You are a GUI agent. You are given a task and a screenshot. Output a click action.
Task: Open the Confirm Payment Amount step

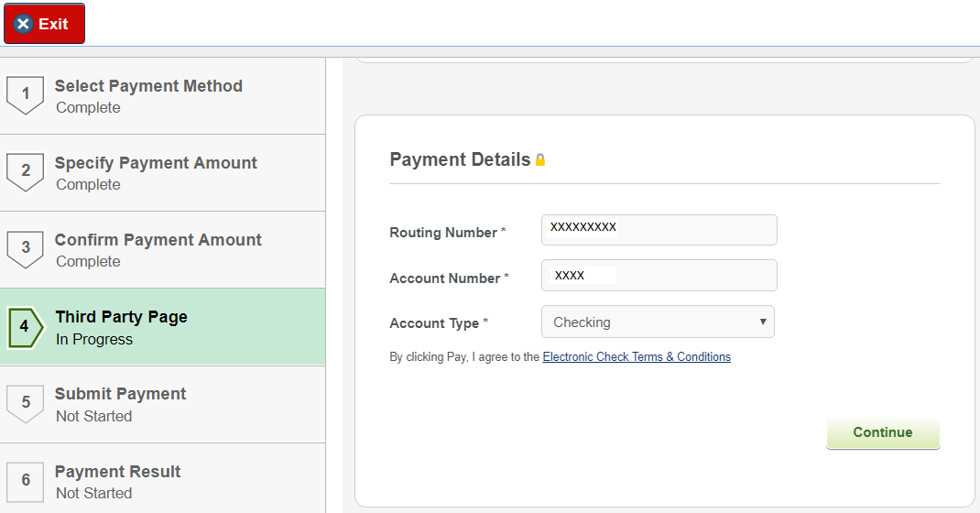pyautogui.click(x=158, y=240)
